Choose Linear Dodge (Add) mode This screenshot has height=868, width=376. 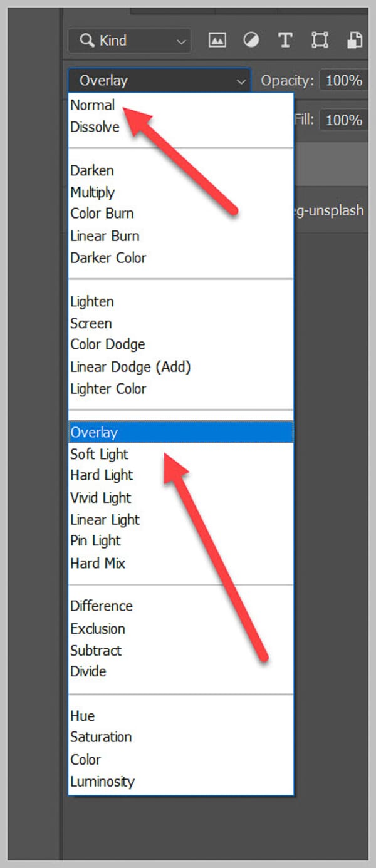[x=130, y=367]
